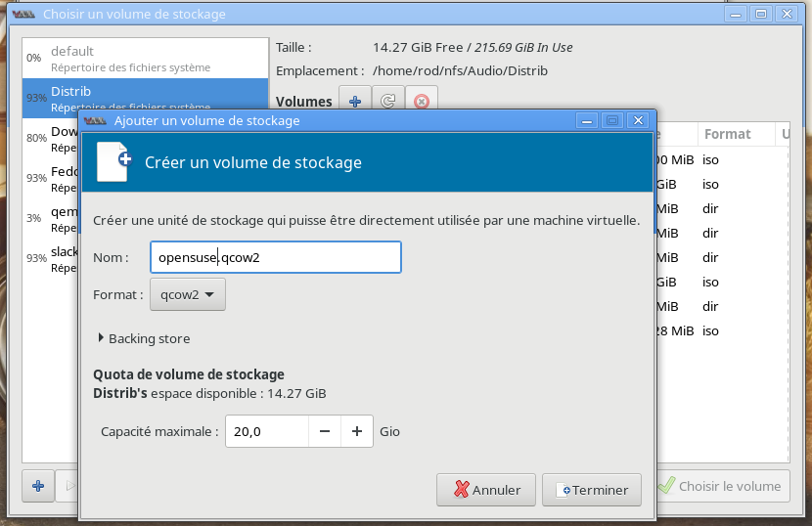Click the add volume plus icon

click(354, 101)
